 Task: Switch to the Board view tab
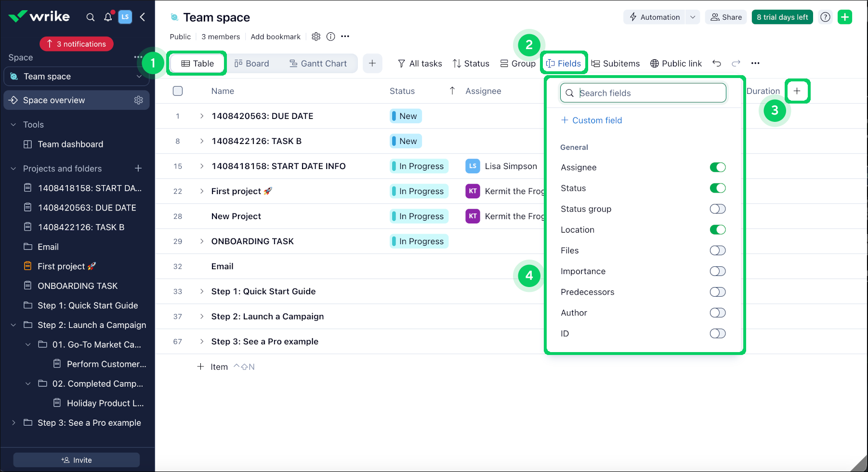click(251, 64)
